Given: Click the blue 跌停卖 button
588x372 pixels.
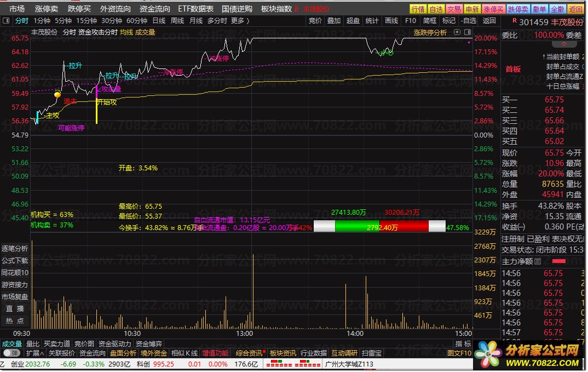Looking at the screenshot, I should pos(518,9).
